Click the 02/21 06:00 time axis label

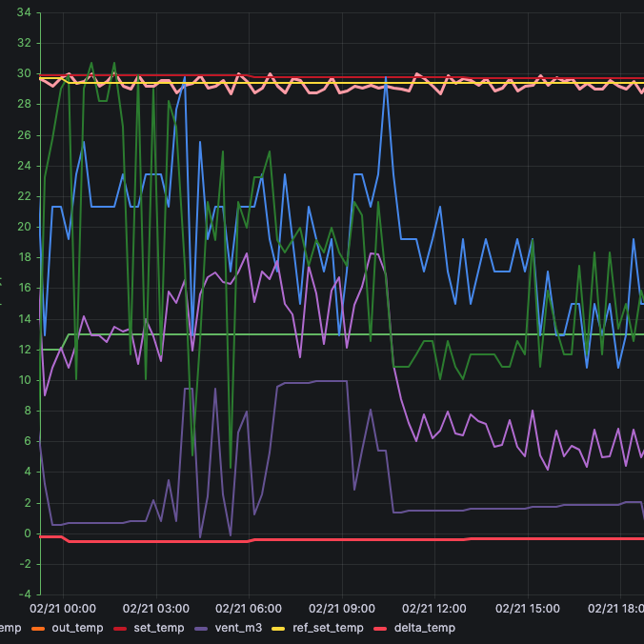coord(249,607)
